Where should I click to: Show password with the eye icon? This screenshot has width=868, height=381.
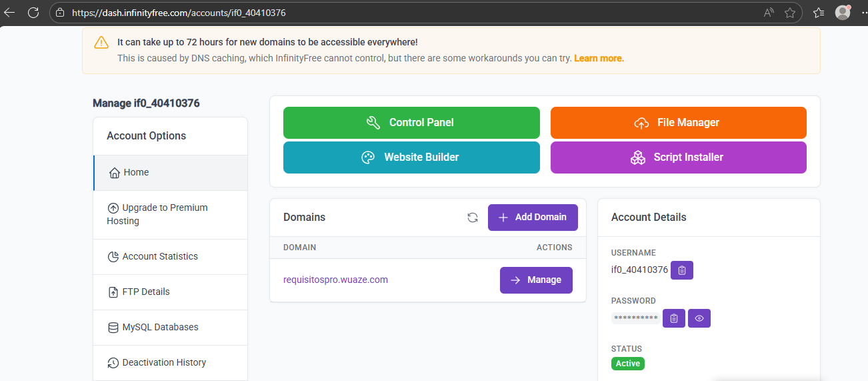click(x=699, y=318)
